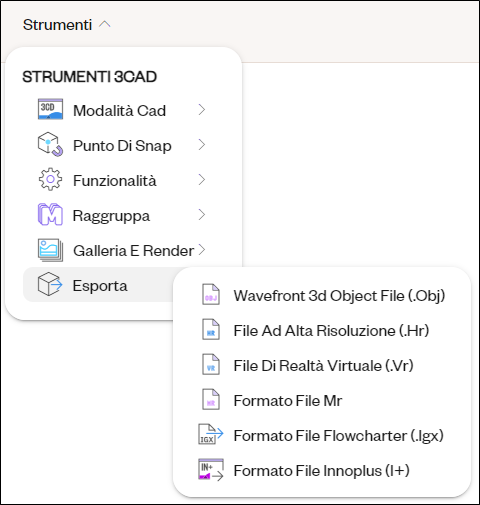This screenshot has width=480, height=505.
Task: Select Wavefront 3d Object File (.Obj)
Action: [x=322, y=295]
